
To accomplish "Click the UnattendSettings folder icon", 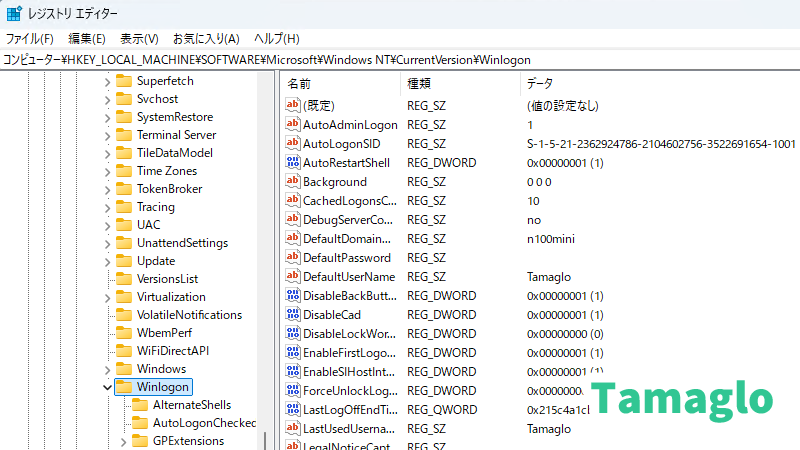I will pyautogui.click(x=124, y=243).
